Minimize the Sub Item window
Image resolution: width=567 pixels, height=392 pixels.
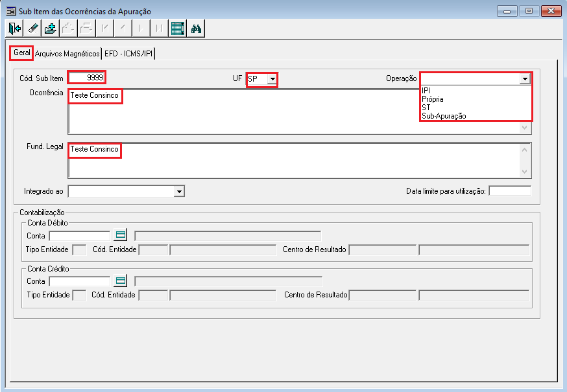[x=507, y=11]
